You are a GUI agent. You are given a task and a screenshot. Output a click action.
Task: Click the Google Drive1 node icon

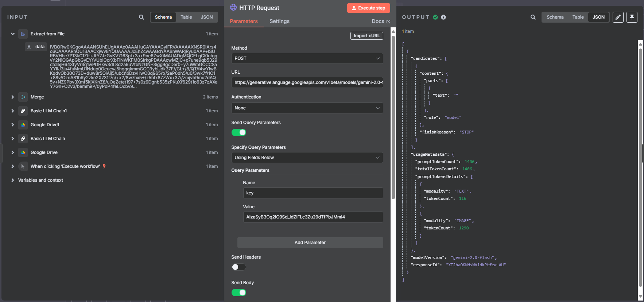point(23,125)
